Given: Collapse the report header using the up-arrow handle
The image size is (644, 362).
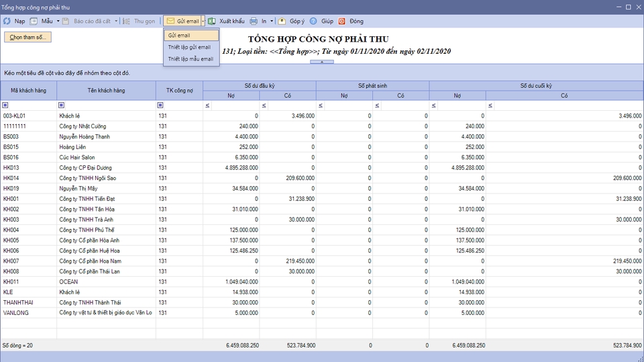Looking at the screenshot, I should [322, 62].
